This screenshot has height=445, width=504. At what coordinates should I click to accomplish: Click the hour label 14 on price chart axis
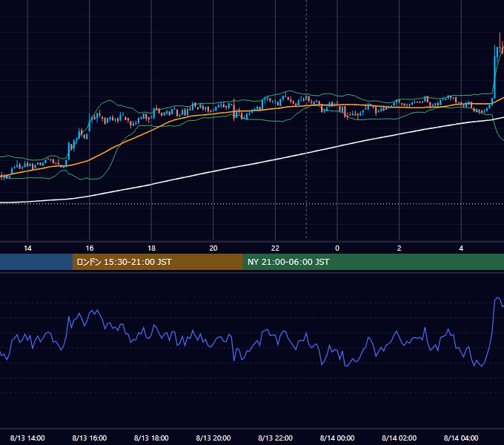(27, 248)
